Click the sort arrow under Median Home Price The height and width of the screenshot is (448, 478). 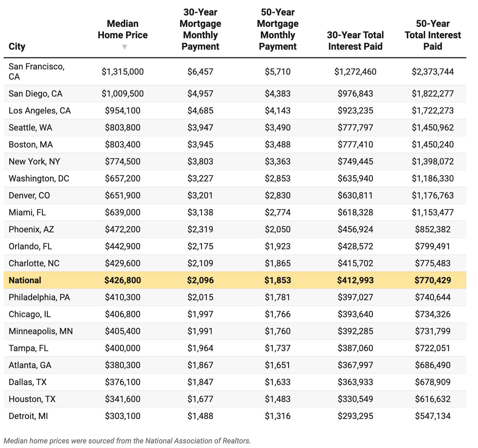pos(124,47)
